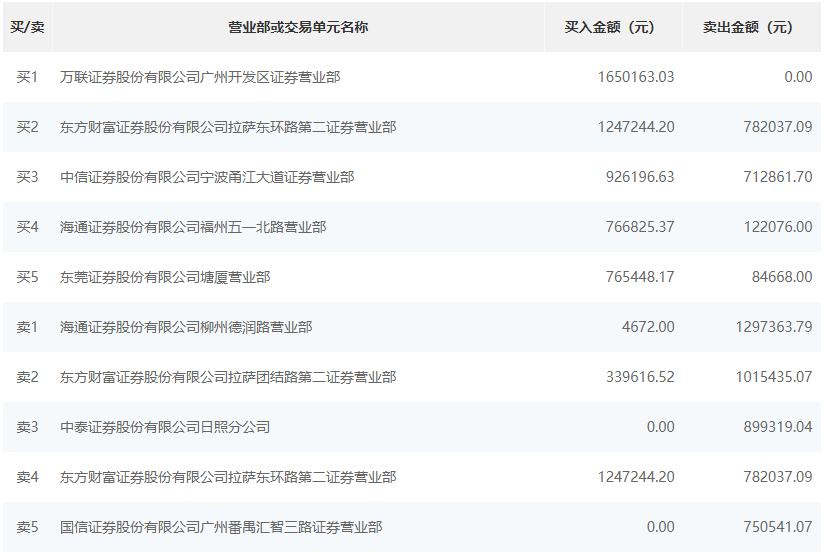This screenshot has height=556, width=824.
Task: Click buy amount 339616.52
Action: coord(640,377)
